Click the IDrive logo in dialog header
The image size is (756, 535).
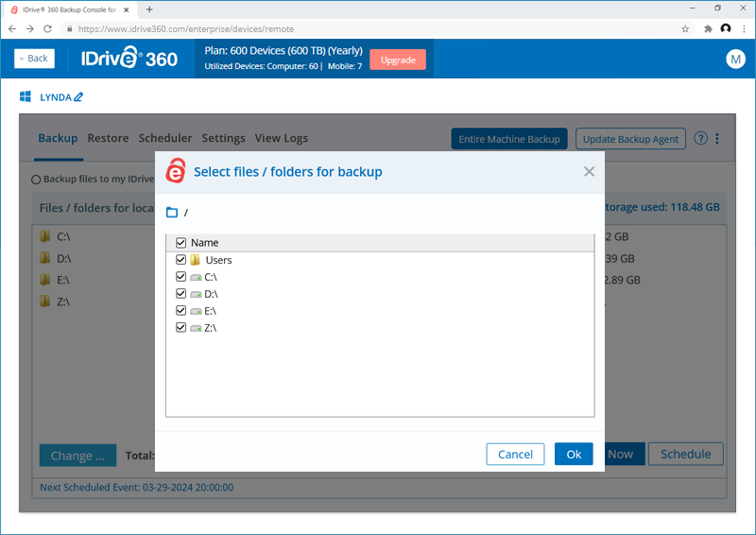(176, 171)
